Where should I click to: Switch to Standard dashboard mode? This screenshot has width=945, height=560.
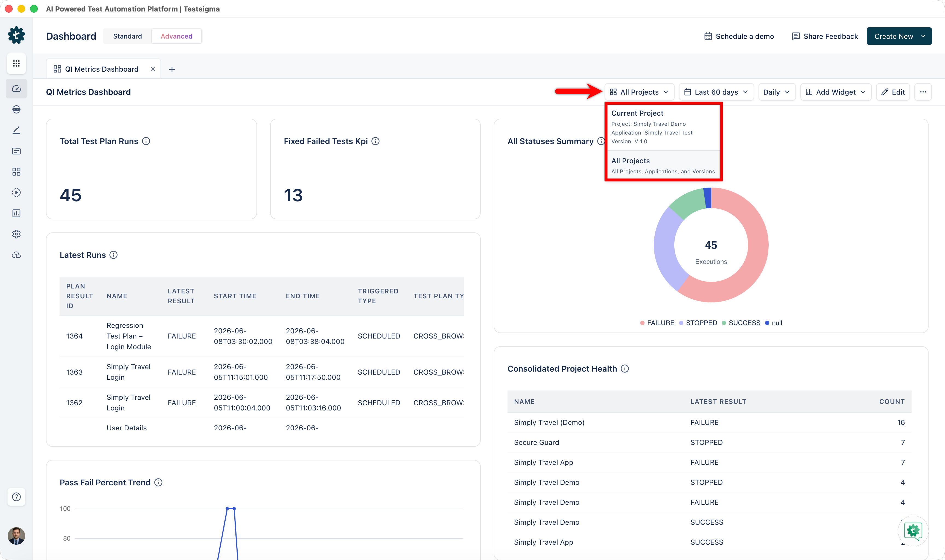pos(127,36)
